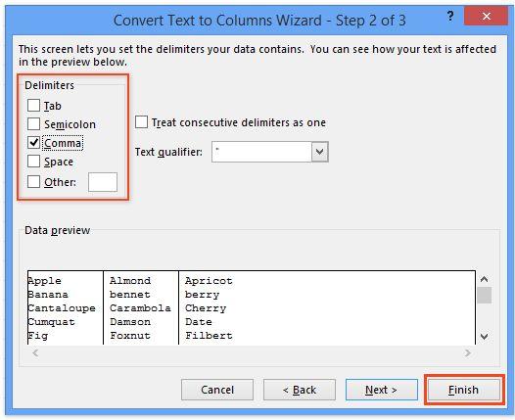Screen dimensions: 515x420
Task: Click Carambola in the preview column
Action: (140, 308)
